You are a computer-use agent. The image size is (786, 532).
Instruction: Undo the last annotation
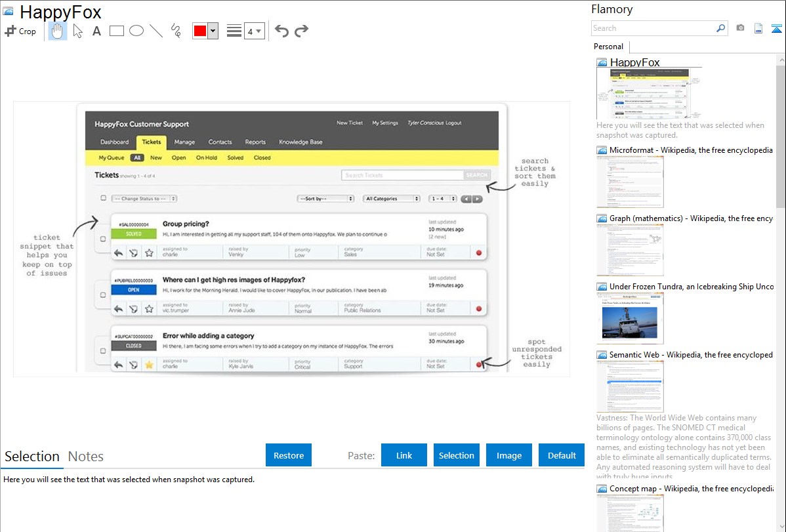(281, 31)
